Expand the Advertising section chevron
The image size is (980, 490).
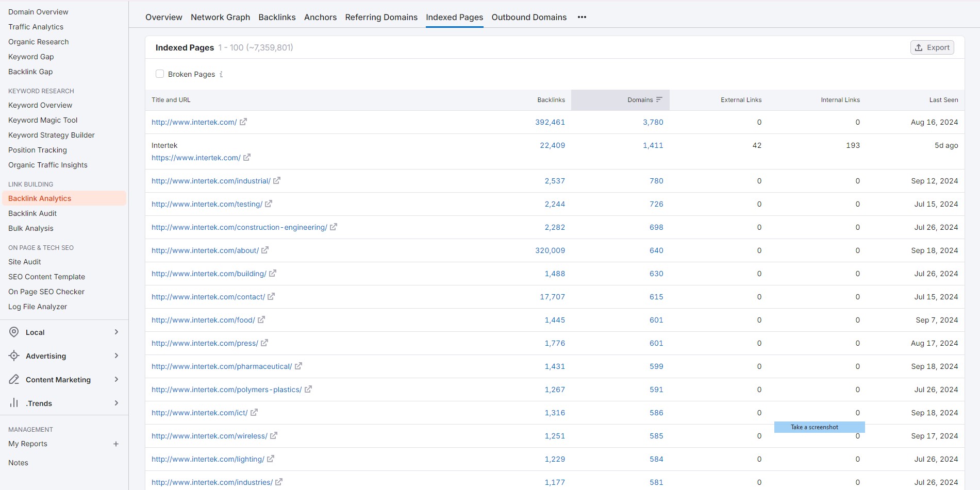[x=117, y=356]
